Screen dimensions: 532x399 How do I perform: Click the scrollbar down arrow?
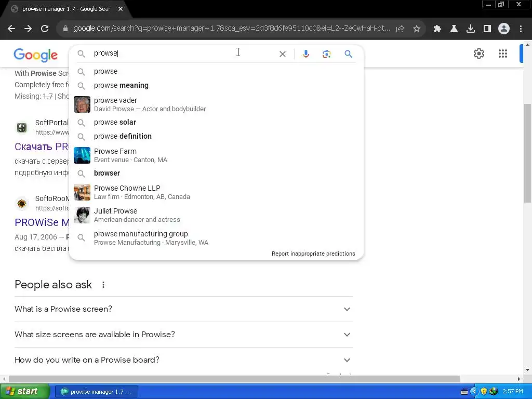(x=527, y=370)
